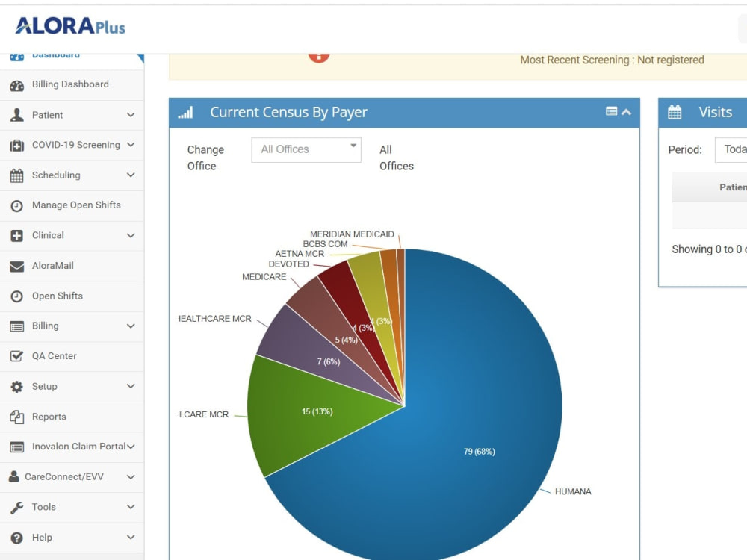Screen dimensions: 747x560
Task: Click Most Recent Screening banner text
Action: 612,60
